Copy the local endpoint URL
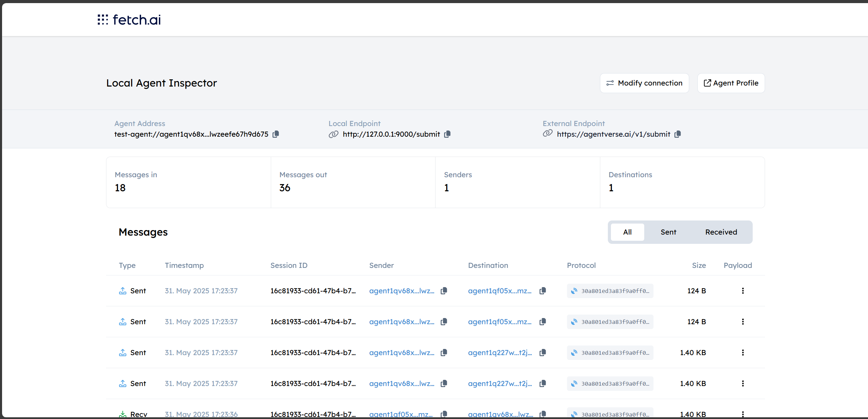 click(447, 134)
